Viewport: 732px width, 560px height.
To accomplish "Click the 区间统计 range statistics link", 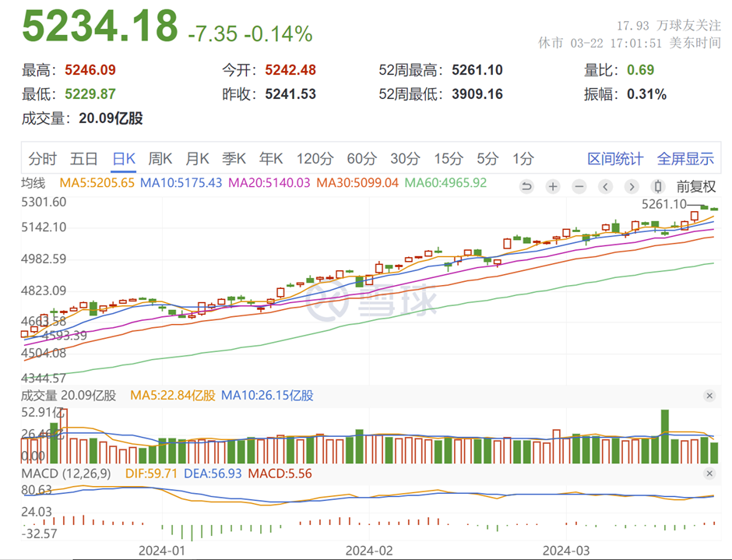I will [615, 159].
